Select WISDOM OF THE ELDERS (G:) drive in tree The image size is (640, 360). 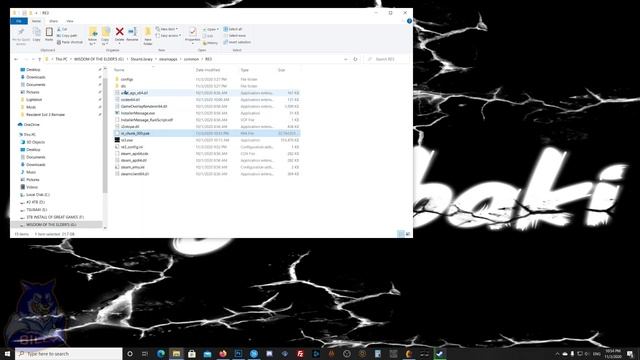pos(51,225)
